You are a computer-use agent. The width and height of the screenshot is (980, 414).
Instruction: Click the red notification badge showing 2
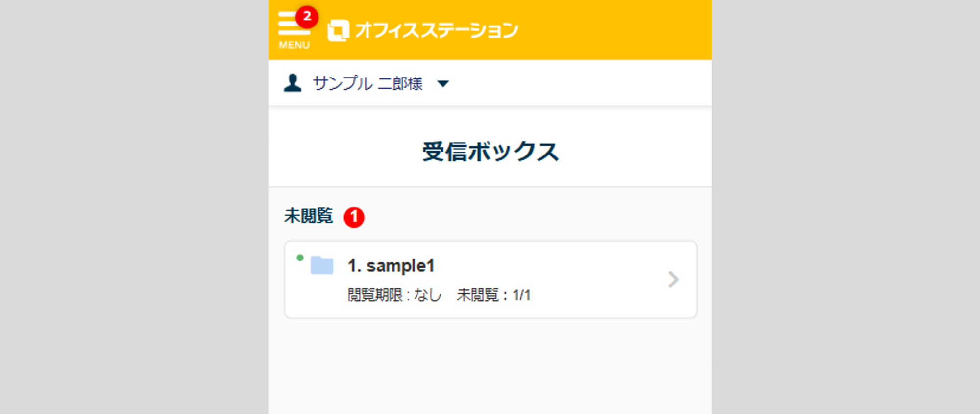307,17
